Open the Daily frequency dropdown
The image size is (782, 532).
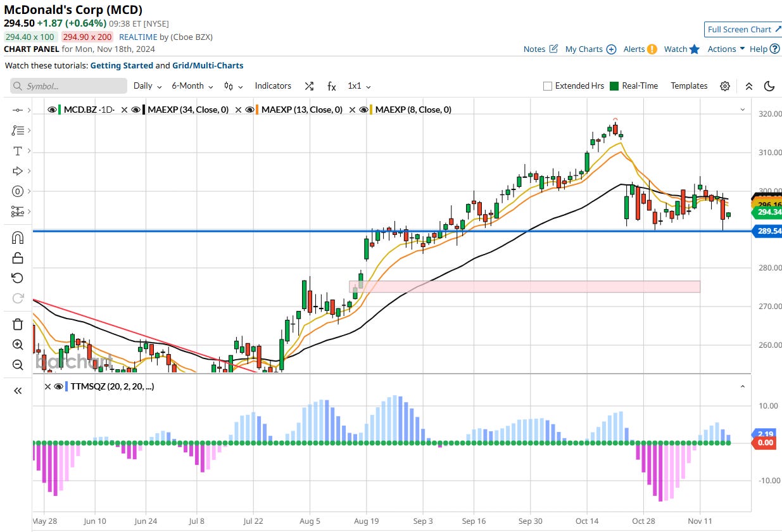148,85
